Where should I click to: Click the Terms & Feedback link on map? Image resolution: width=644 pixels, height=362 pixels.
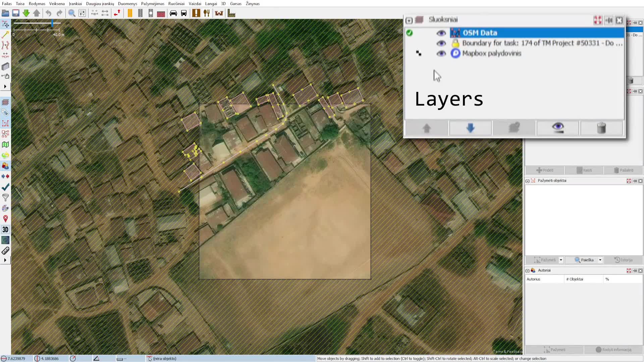pyautogui.click(x=507, y=352)
